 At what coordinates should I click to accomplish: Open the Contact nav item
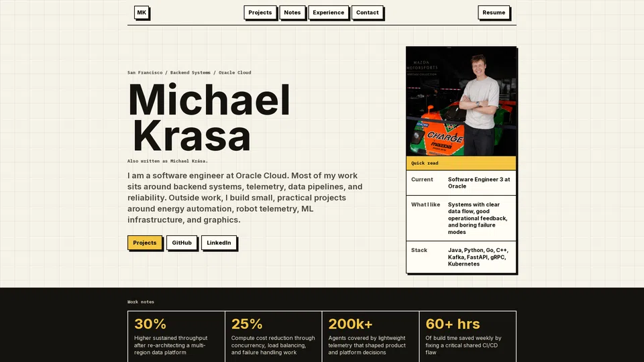click(367, 12)
